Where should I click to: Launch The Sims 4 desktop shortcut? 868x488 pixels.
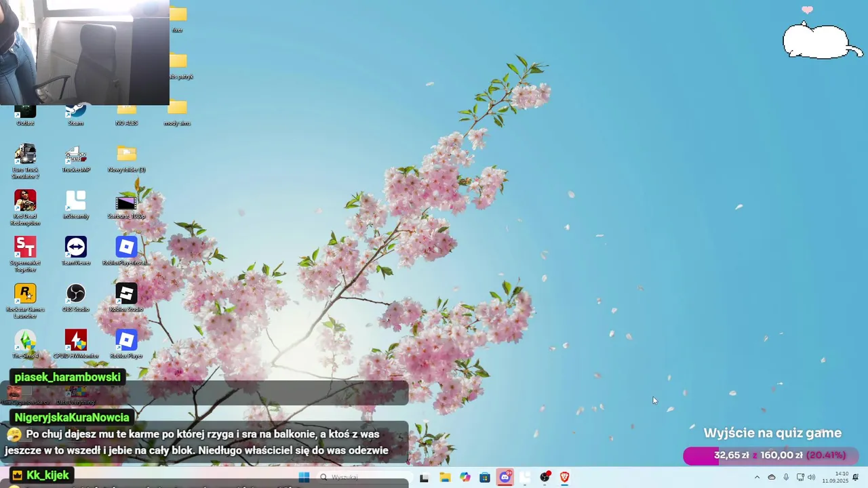tap(25, 344)
